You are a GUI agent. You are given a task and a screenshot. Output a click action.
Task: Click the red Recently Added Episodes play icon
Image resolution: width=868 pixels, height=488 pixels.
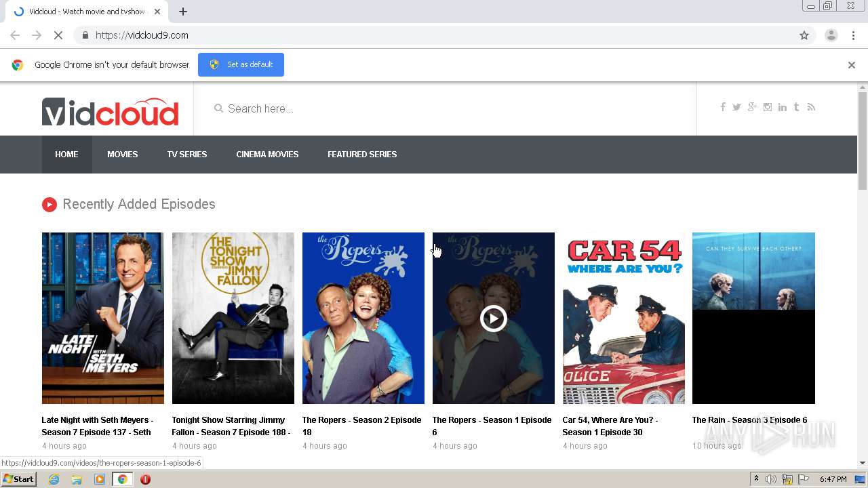pos(50,205)
